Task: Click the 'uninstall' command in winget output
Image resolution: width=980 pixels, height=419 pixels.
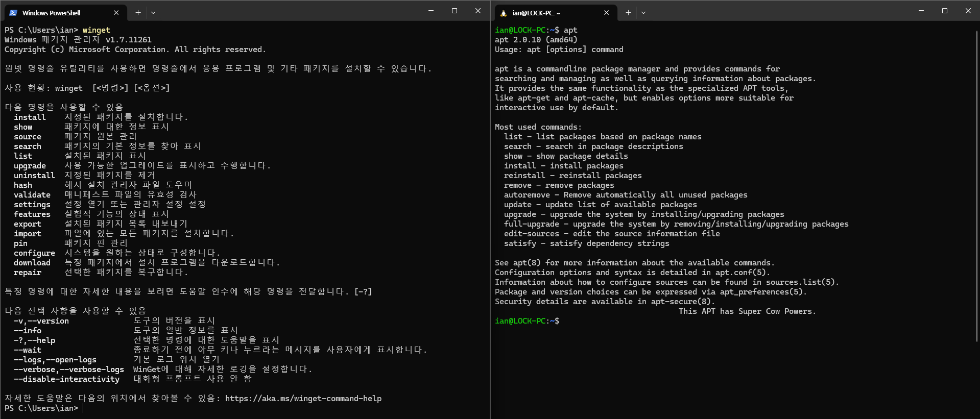Action: click(x=34, y=176)
